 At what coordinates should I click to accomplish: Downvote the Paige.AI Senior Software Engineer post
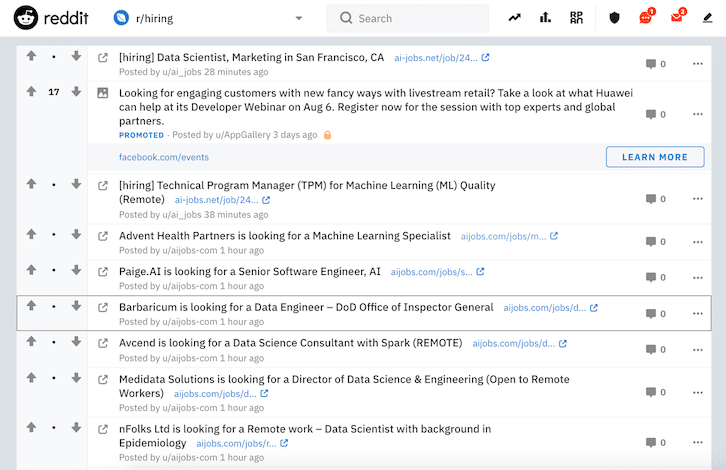(x=76, y=270)
